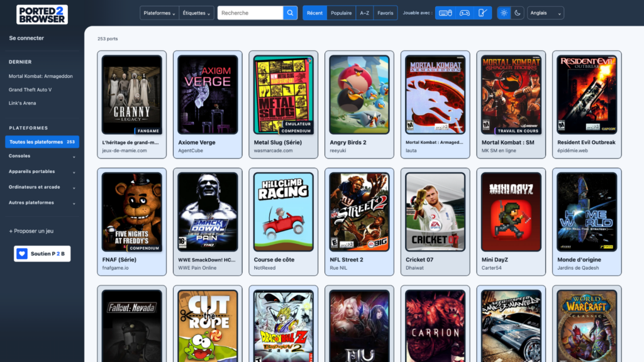Open the Plateformes dropdown
644x362 pixels.
159,13
